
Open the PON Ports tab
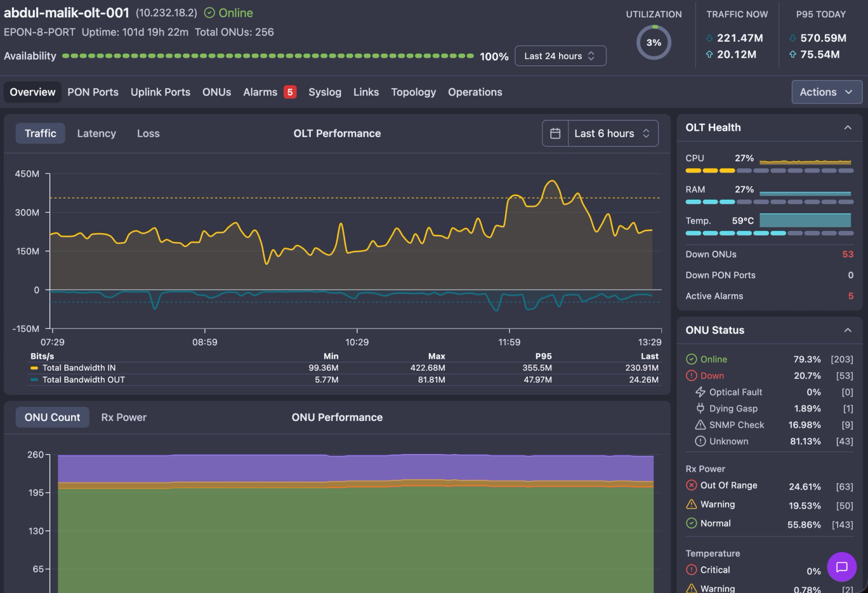[x=93, y=92]
